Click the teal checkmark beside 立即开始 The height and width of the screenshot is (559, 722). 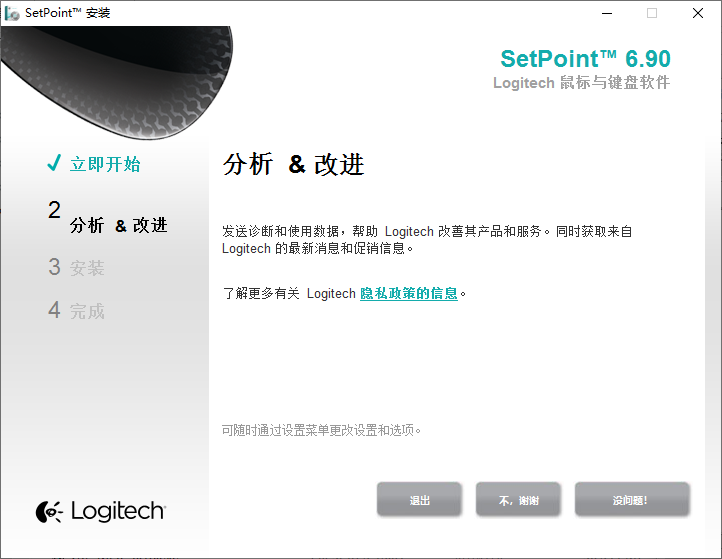click(54, 163)
